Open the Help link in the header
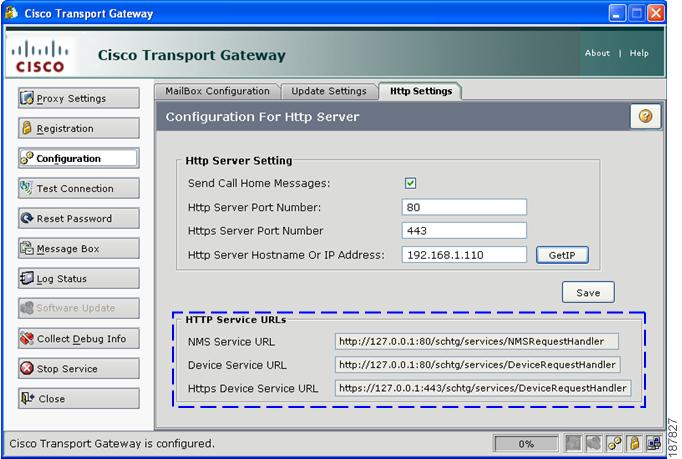 coord(639,53)
